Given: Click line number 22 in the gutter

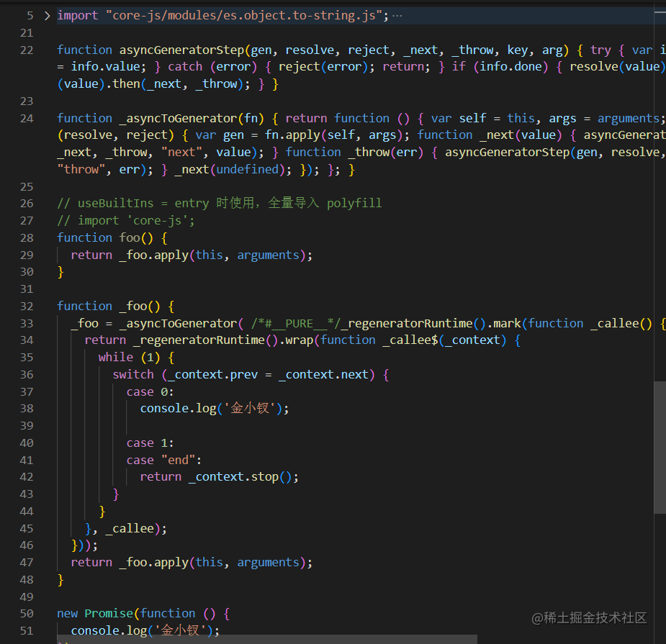Looking at the screenshot, I should (x=27, y=50).
